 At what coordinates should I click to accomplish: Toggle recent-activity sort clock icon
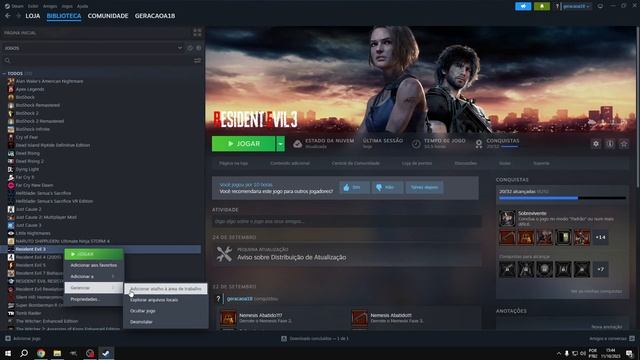coord(190,48)
